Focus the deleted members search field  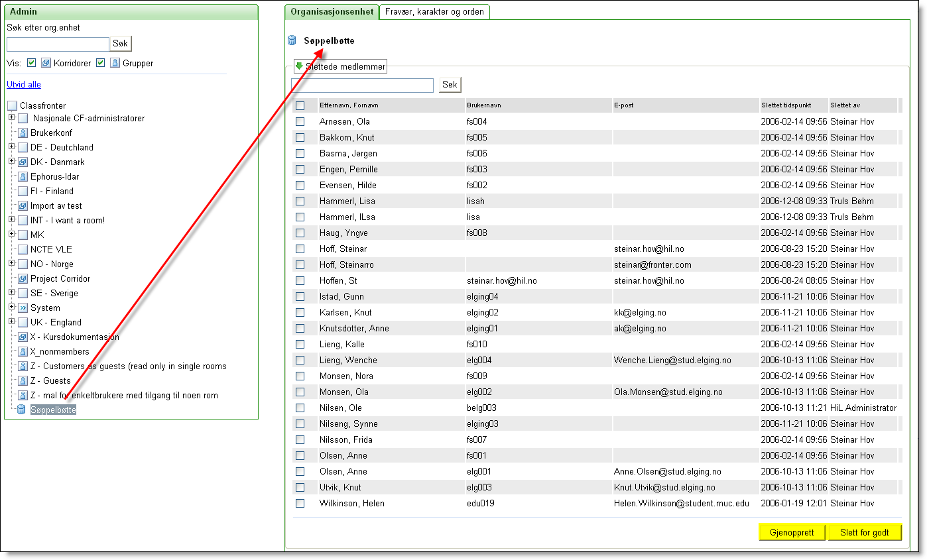tap(362, 85)
